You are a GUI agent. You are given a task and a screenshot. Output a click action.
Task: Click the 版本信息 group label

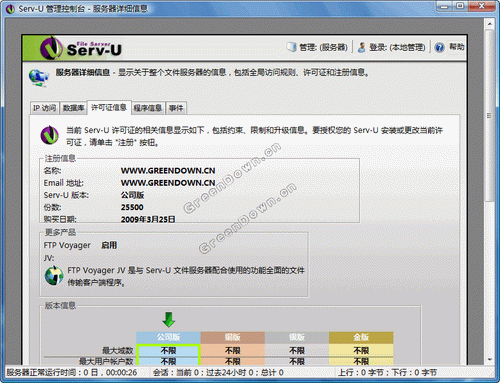60,305
